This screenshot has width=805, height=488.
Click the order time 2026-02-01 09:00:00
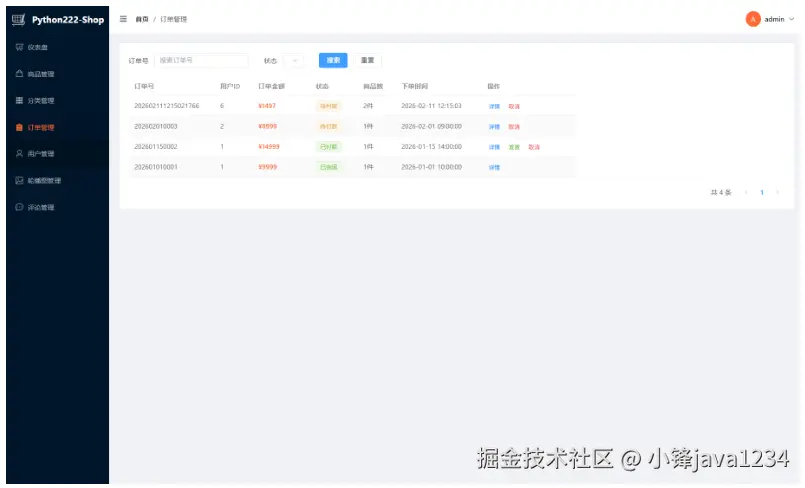431,126
